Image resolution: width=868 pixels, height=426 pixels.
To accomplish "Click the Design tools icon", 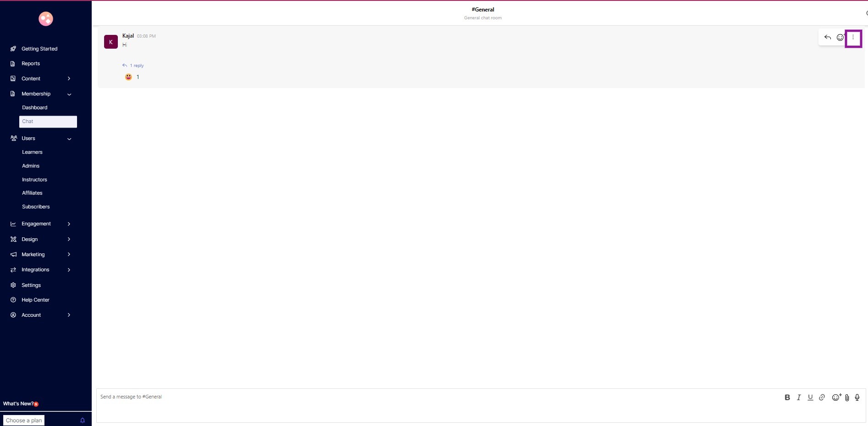I will click(13, 239).
